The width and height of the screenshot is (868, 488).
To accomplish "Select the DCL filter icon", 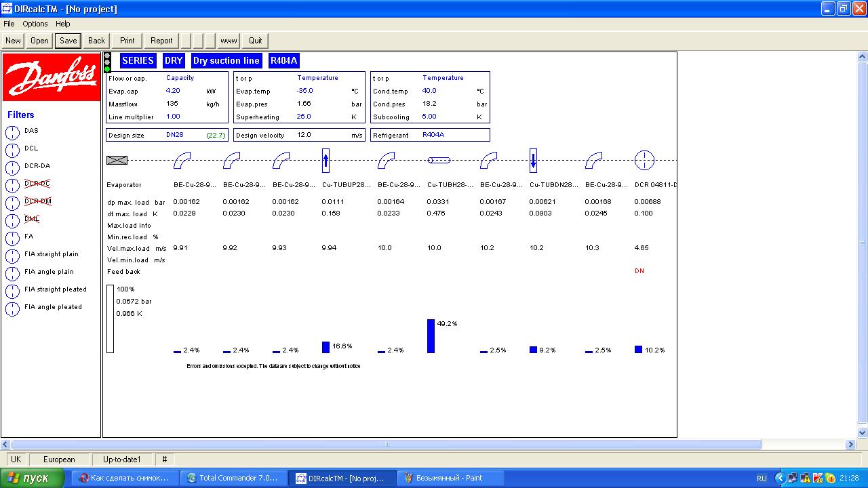I will [x=13, y=149].
